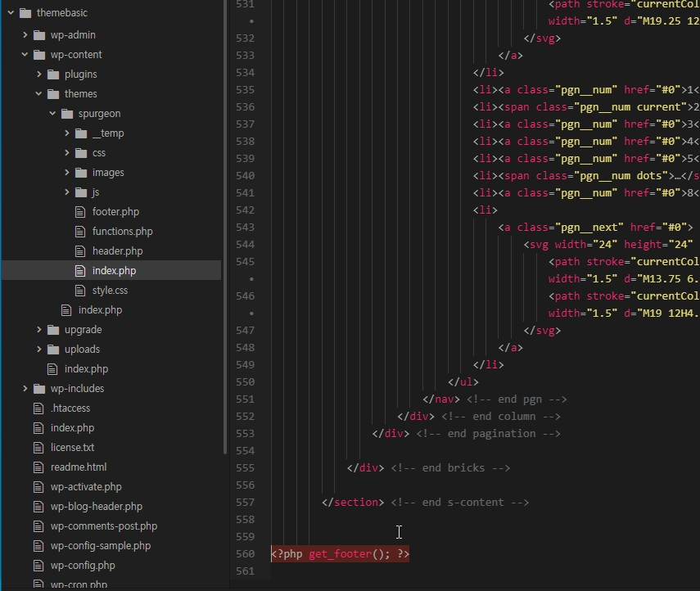The height and width of the screenshot is (591, 700).
Task: Open wp-activate.php in the sidebar
Action: (x=86, y=486)
